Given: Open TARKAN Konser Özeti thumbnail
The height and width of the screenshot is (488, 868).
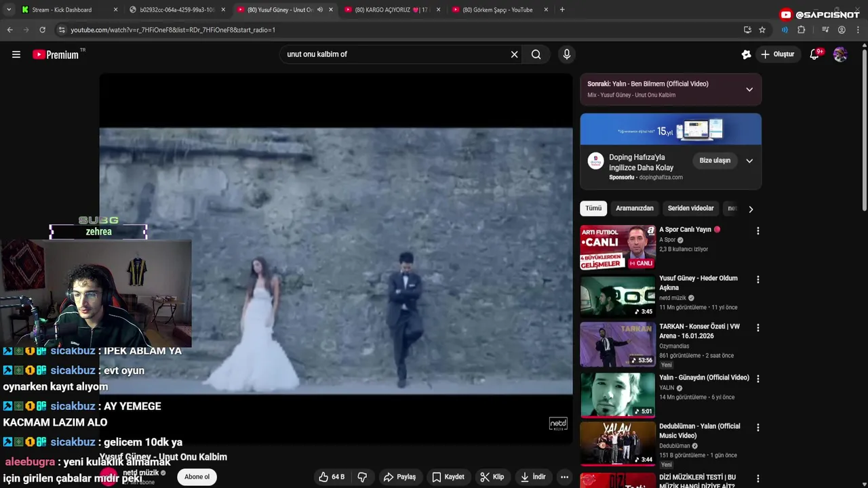Looking at the screenshot, I should tap(618, 344).
